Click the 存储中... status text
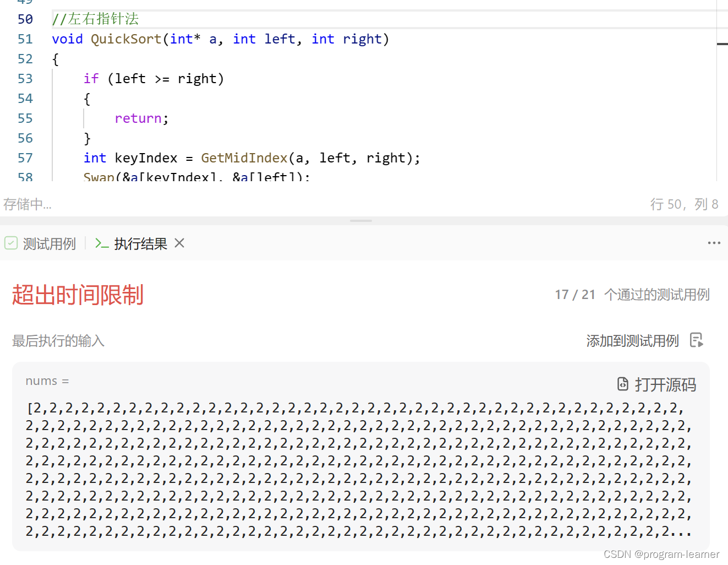The height and width of the screenshot is (565, 728). [28, 204]
